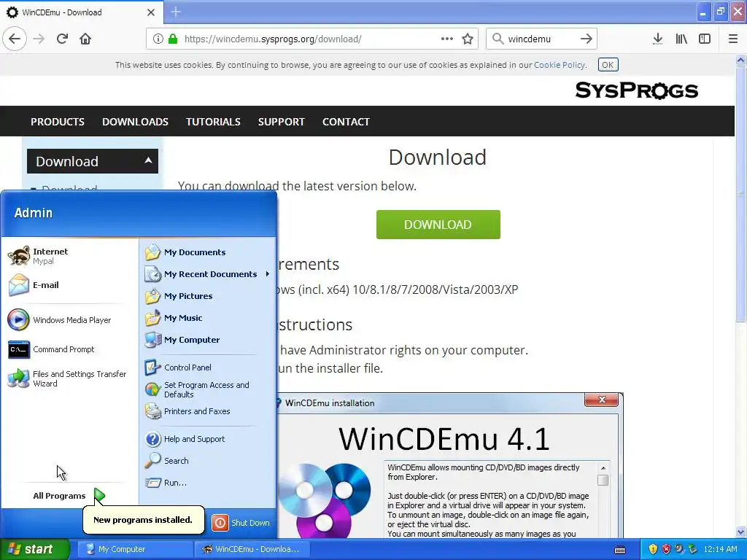Screen dimensions: 747x560
Task: Accept cookies with OK button
Action: tap(608, 65)
